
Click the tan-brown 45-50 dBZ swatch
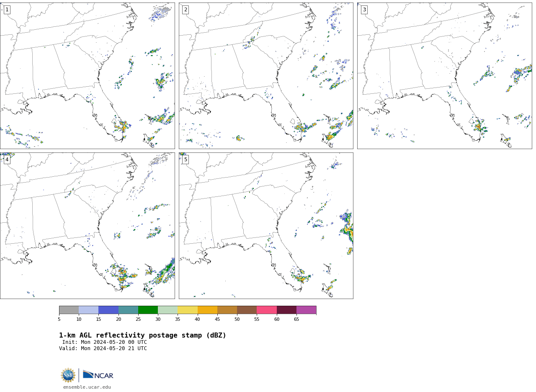[x=227, y=310]
